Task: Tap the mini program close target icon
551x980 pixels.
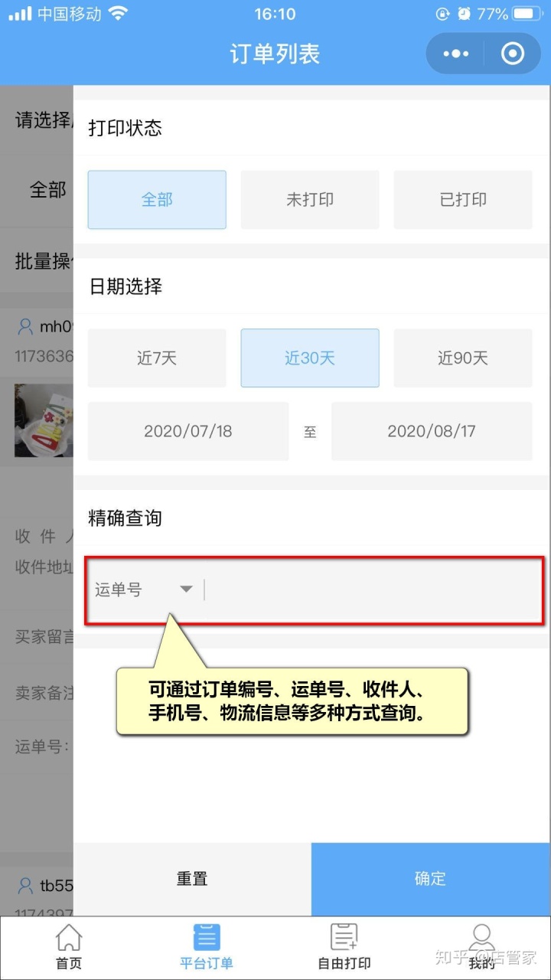Action: (512, 54)
